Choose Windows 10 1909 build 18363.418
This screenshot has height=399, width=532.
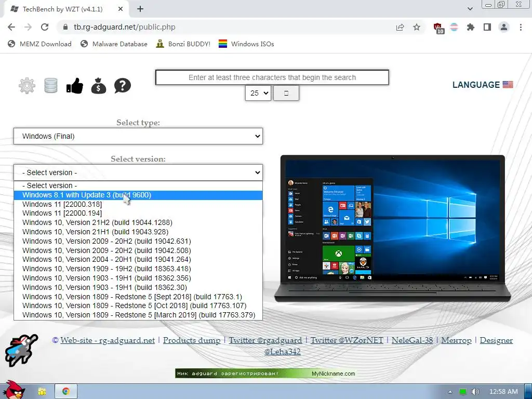(138, 269)
